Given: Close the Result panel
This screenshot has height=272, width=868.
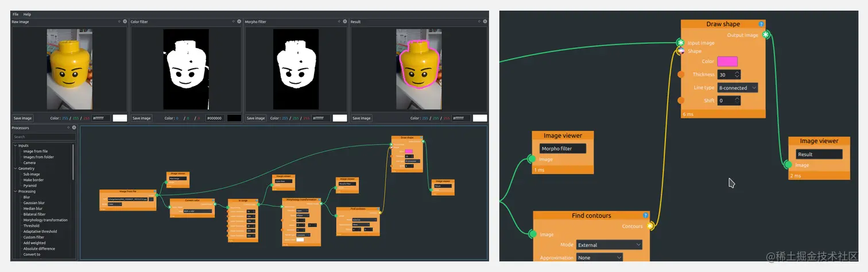Looking at the screenshot, I should click(485, 21).
